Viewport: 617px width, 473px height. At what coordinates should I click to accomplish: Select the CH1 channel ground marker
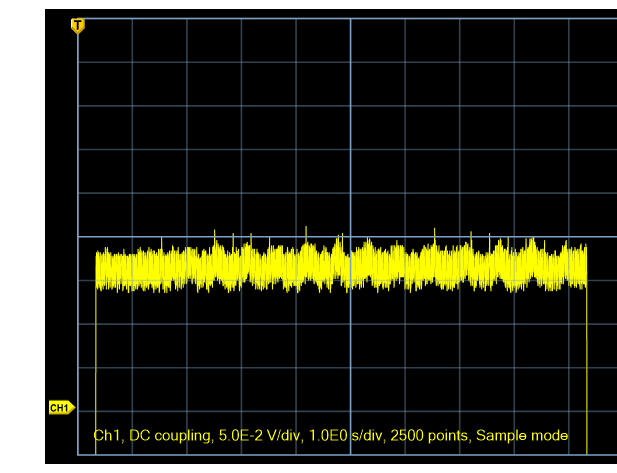click(62, 408)
